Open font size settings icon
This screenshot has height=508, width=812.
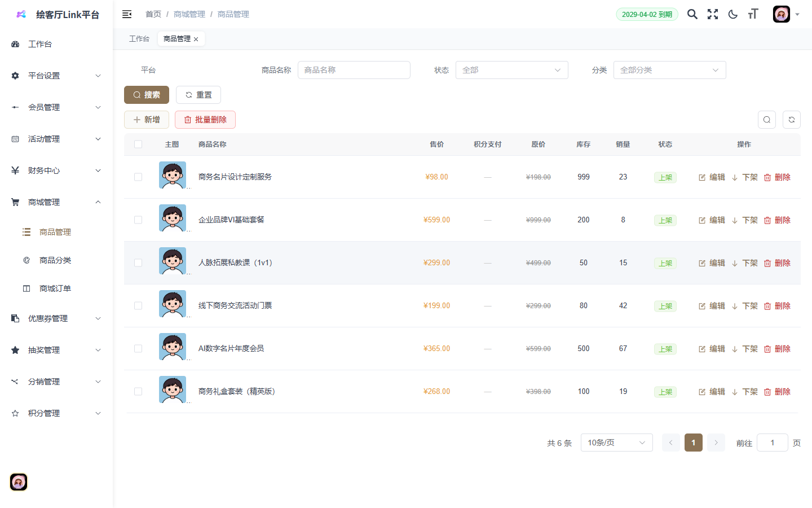coord(753,14)
